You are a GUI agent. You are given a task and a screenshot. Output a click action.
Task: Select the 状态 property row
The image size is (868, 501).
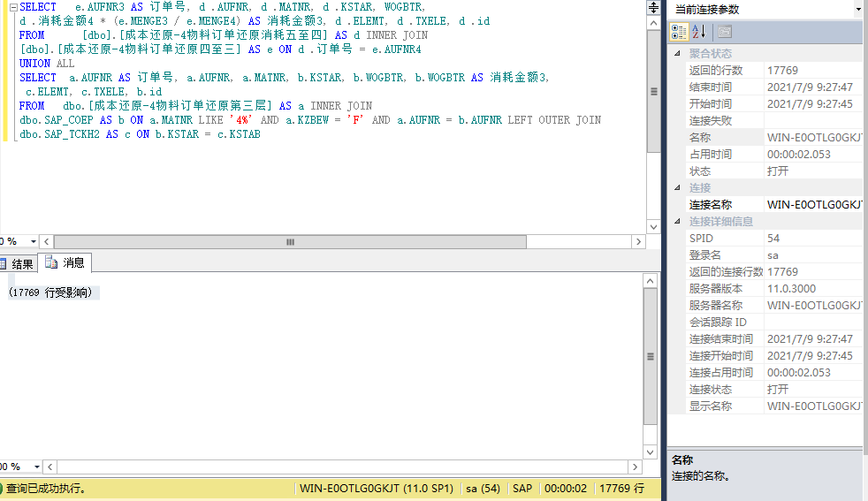(774, 171)
